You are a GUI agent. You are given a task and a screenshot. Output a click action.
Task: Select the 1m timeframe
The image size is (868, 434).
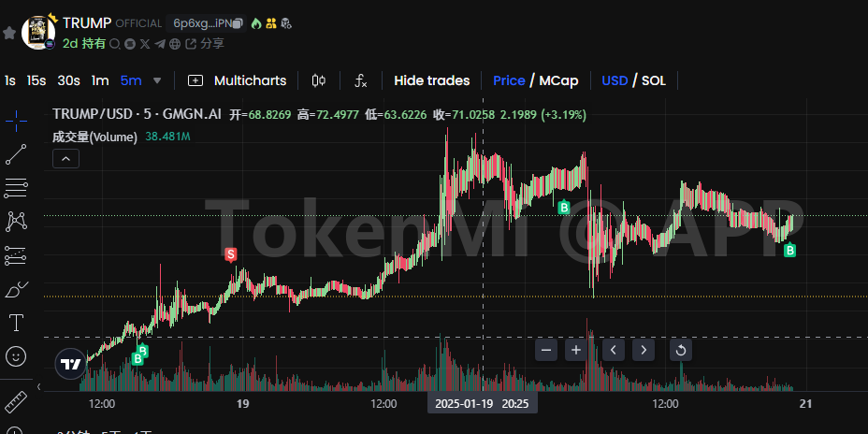pos(100,80)
